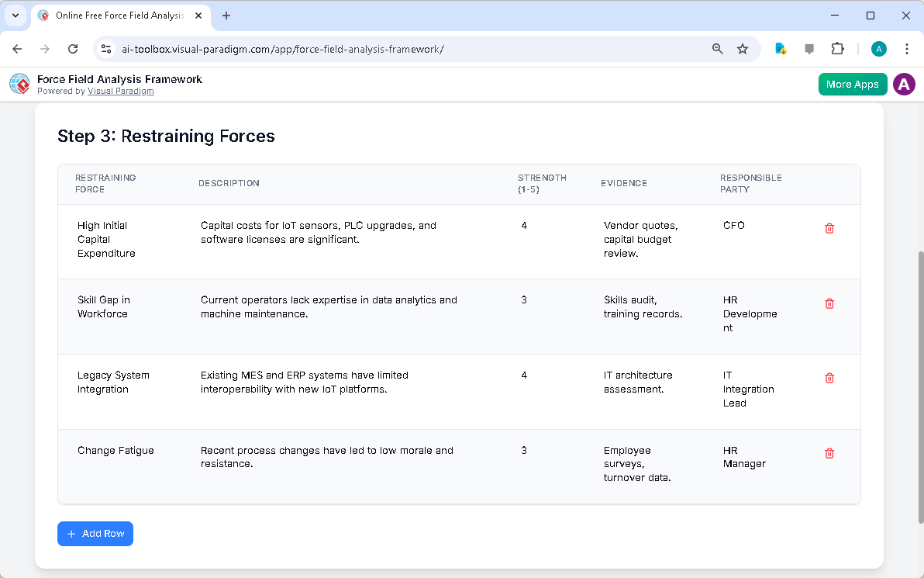
Task: Open Chrome's three-dot menu
Action: pos(907,48)
